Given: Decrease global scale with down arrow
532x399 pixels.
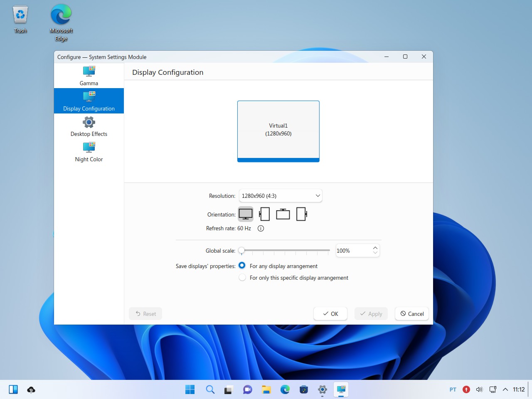Looking at the screenshot, I should point(375,253).
